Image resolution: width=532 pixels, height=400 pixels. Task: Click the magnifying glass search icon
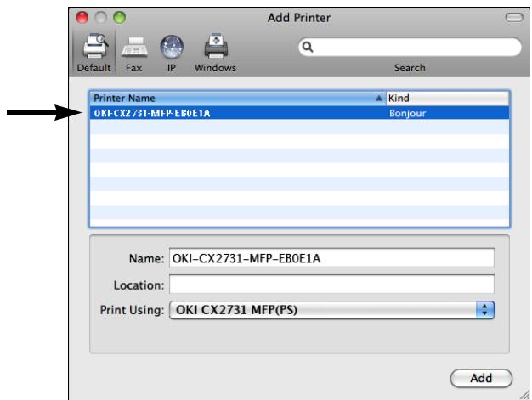tap(308, 47)
